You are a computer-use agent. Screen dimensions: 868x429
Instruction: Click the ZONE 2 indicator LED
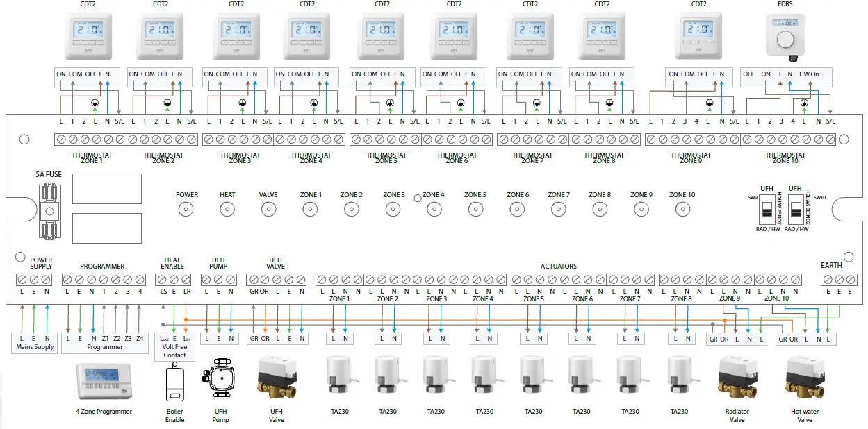click(352, 210)
